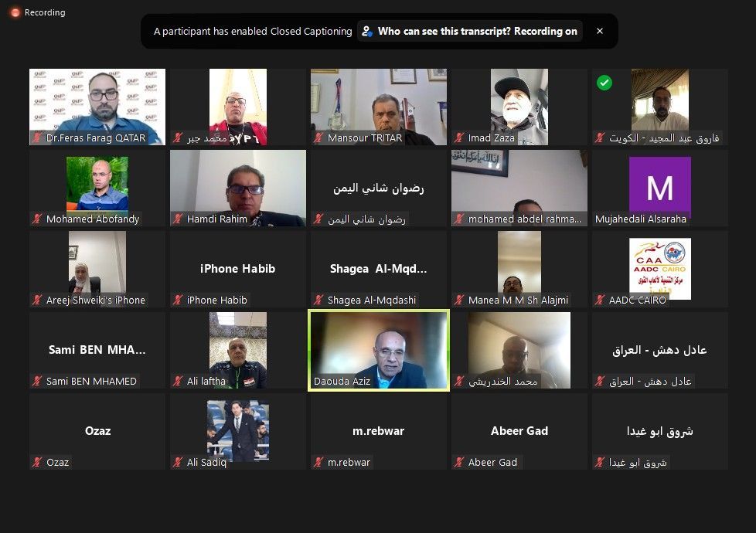
Task: Click Mujahedali Alsaraha's purple M avatar
Action: coord(660,187)
